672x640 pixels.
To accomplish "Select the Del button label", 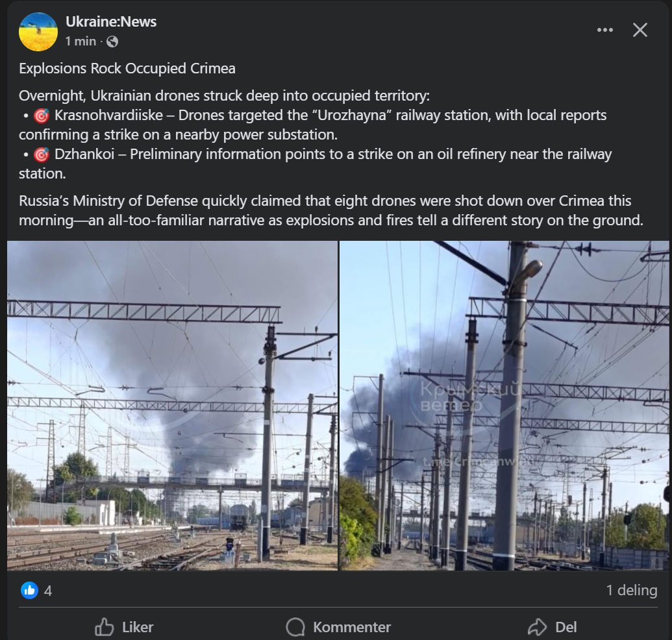I will coord(566,627).
